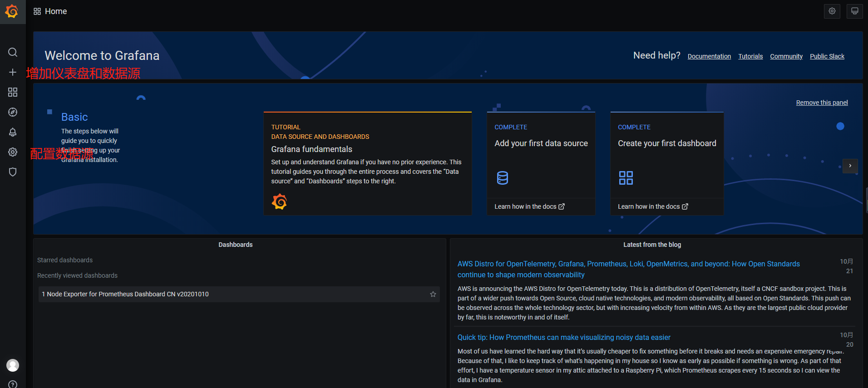Open the Create your first dashboard card
Screen dimensions: 868x388
(667, 163)
